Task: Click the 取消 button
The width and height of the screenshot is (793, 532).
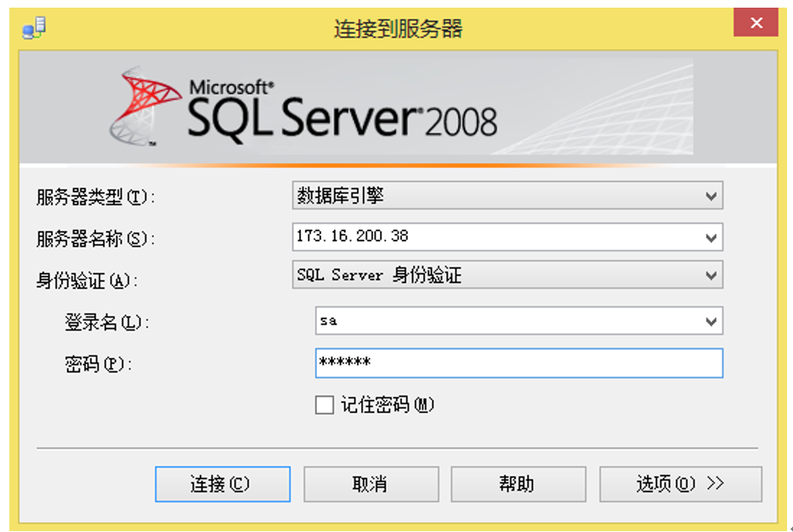Action: coord(371,484)
